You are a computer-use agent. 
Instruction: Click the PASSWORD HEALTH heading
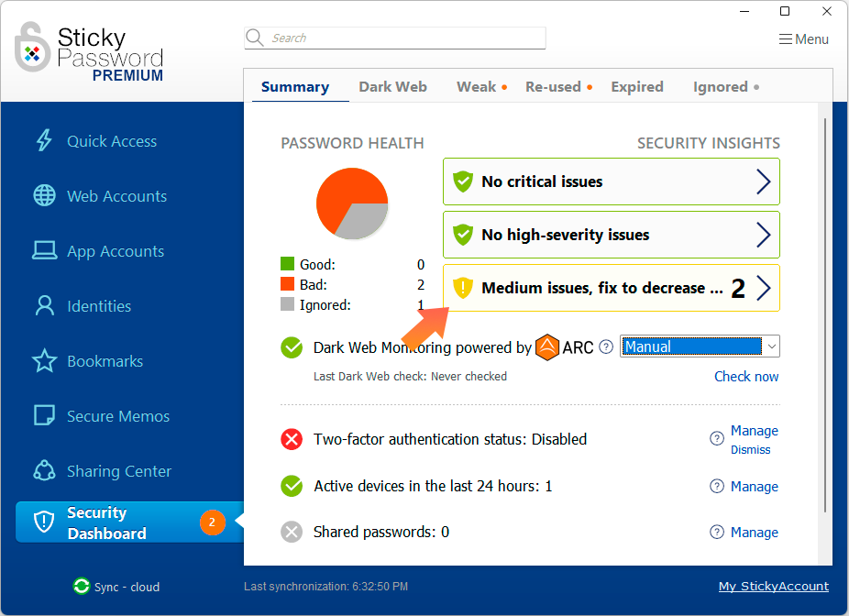[x=352, y=143]
